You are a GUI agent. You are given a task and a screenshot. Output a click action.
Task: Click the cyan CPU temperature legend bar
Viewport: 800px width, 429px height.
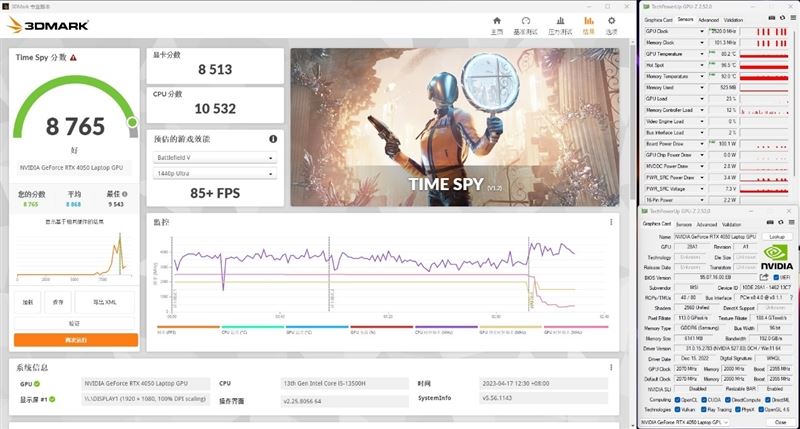(x=253, y=327)
